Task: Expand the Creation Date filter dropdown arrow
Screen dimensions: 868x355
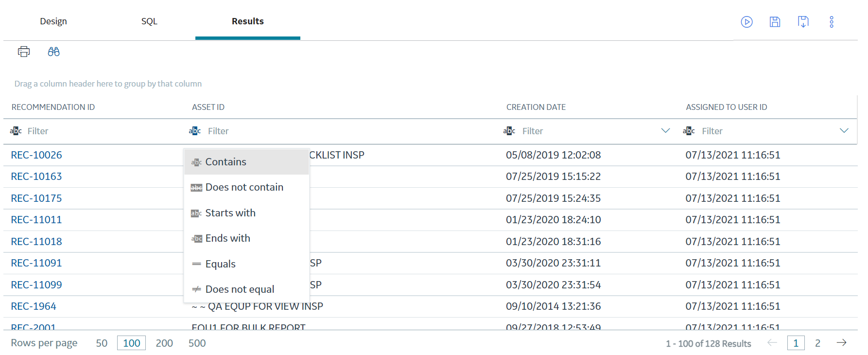Action: coord(665,131)
